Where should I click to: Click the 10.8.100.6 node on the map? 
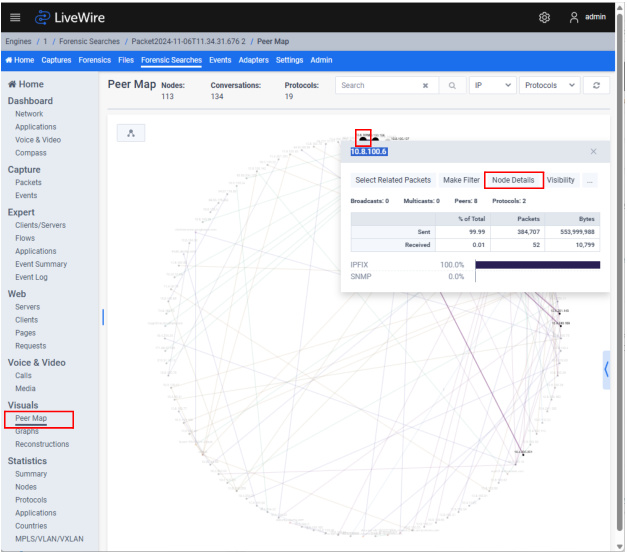[x=363, y=138]
